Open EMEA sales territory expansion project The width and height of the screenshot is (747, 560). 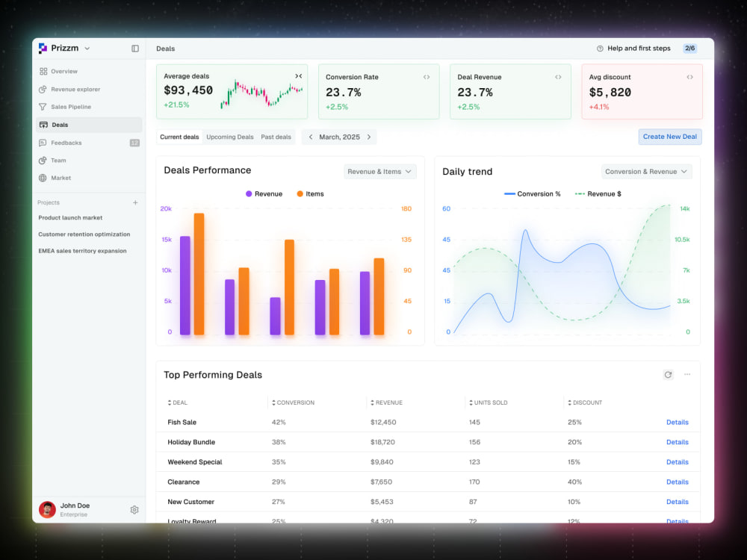[x=82, y=251]
